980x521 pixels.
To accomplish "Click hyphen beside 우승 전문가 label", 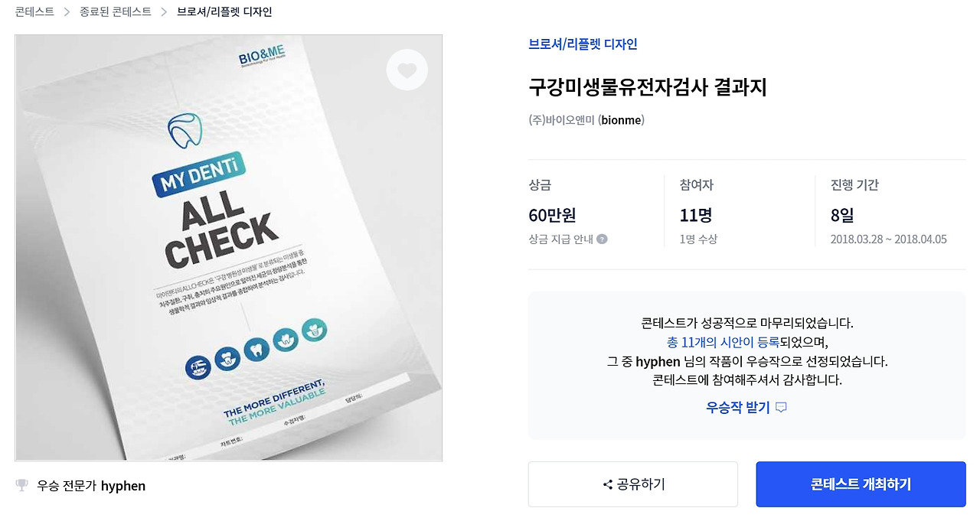I will pyautogui.click(x=123, y=486).
